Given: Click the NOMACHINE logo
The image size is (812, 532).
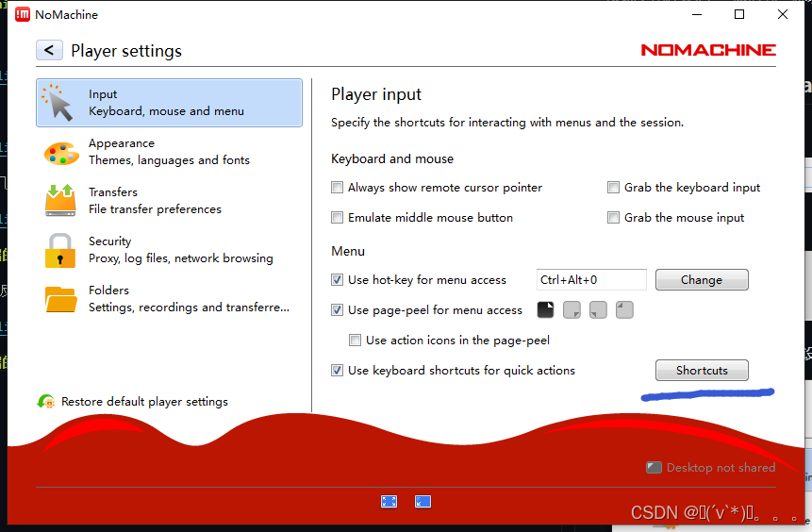Looking at the screenshot, I should [708, 50].
